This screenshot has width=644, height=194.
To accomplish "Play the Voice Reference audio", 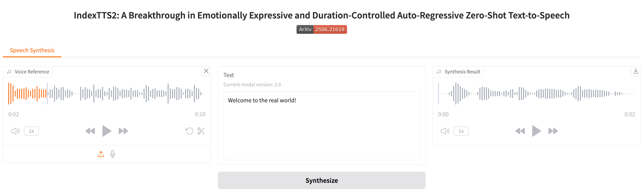I will point(107,131).
